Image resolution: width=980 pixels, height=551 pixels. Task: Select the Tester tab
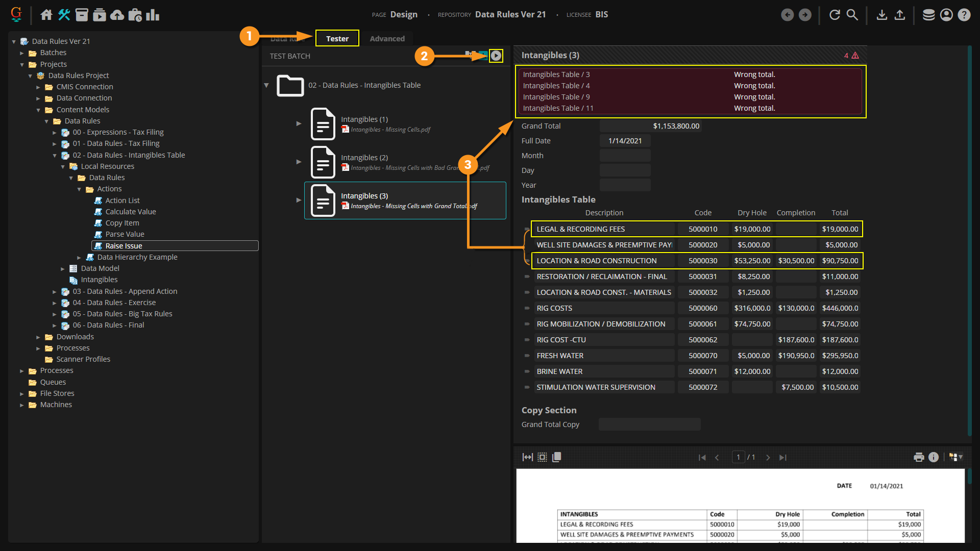tap(337, 39)
